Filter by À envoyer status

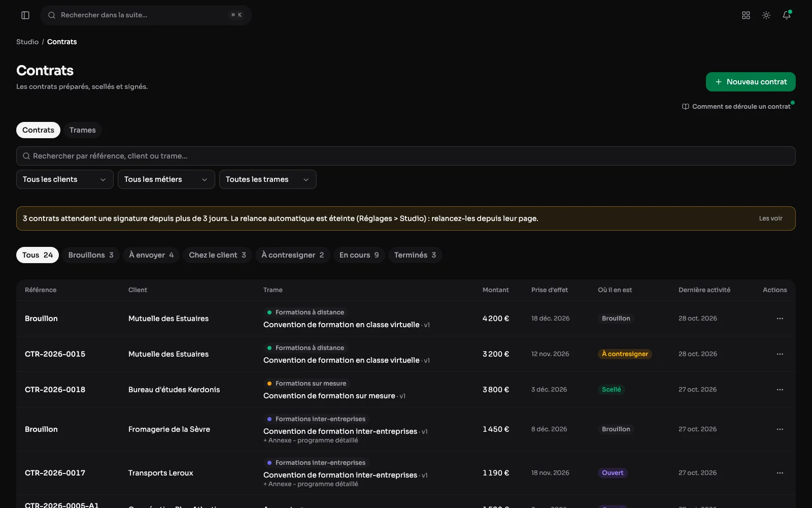(x=151, y=255)
